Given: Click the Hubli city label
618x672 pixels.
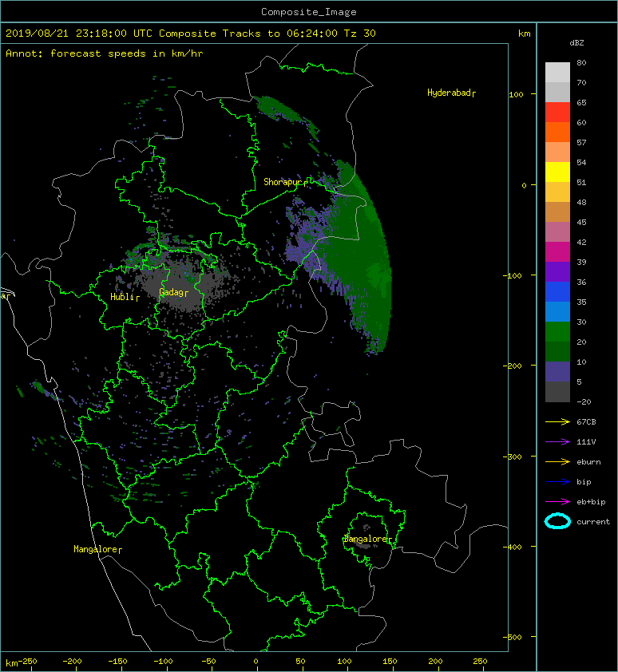Looking at the screenshot, I should (x=125, y=297).
